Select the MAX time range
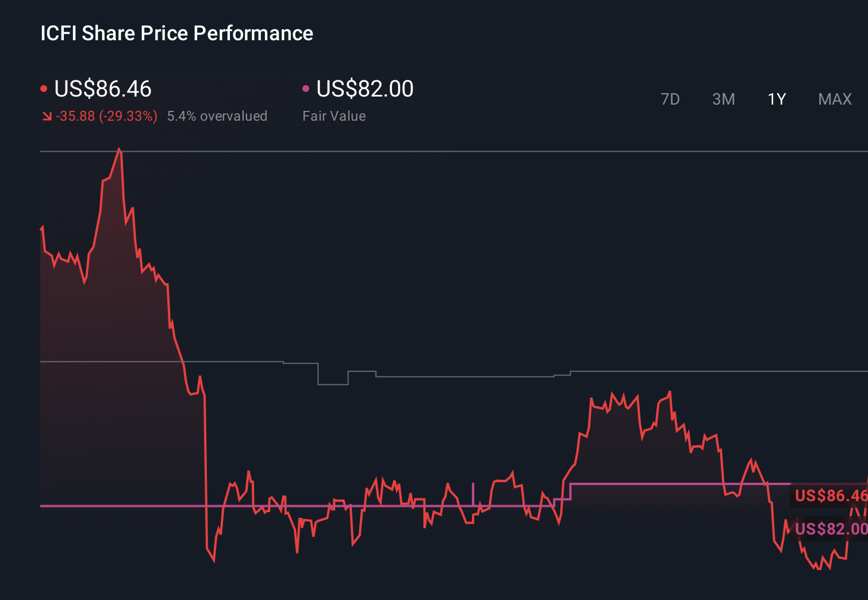The image size is (868, 600). pos(834,99)
